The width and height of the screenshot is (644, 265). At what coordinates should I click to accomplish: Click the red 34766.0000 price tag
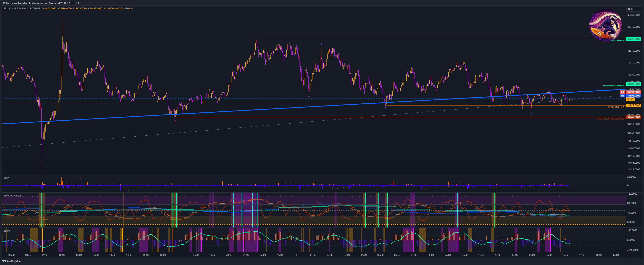pyautogui.click(x=634, y=117)
